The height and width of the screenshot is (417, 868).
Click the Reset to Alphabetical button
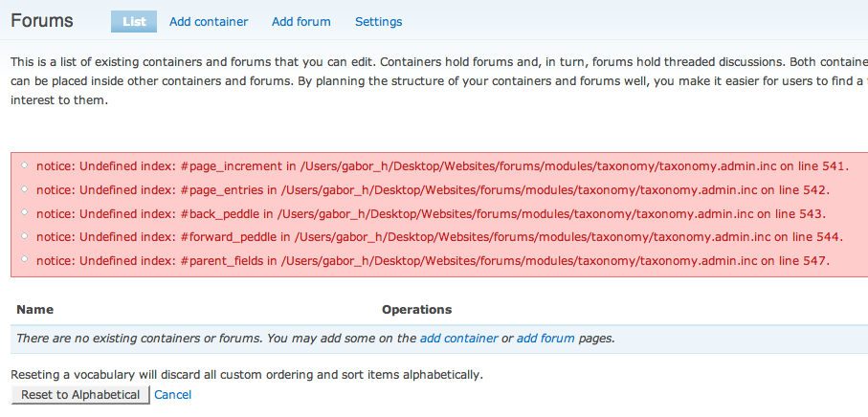coord(80,395)
